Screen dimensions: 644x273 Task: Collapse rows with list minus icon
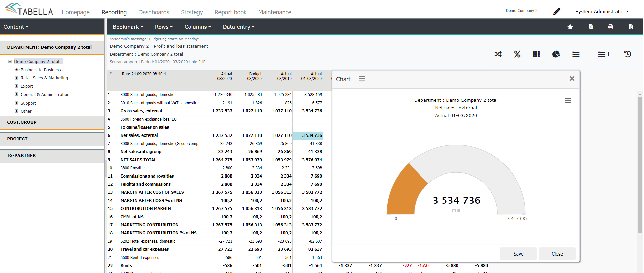[x=578, y=54]
